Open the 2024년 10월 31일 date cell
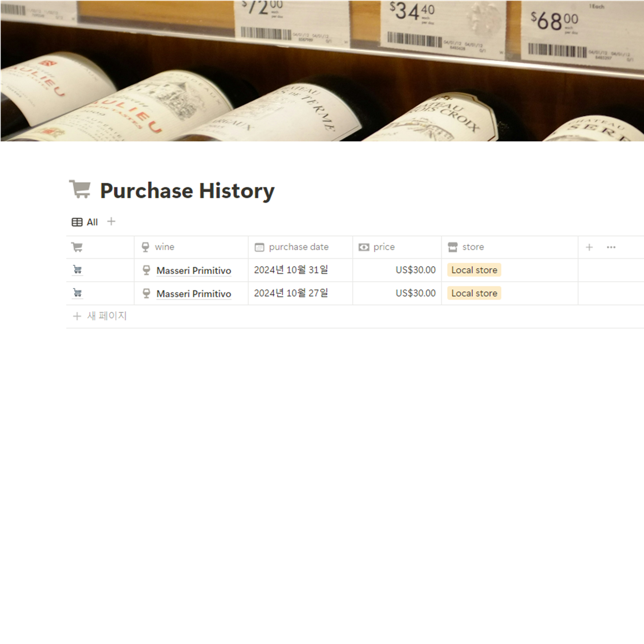The image size is (644, 644). 300,270
